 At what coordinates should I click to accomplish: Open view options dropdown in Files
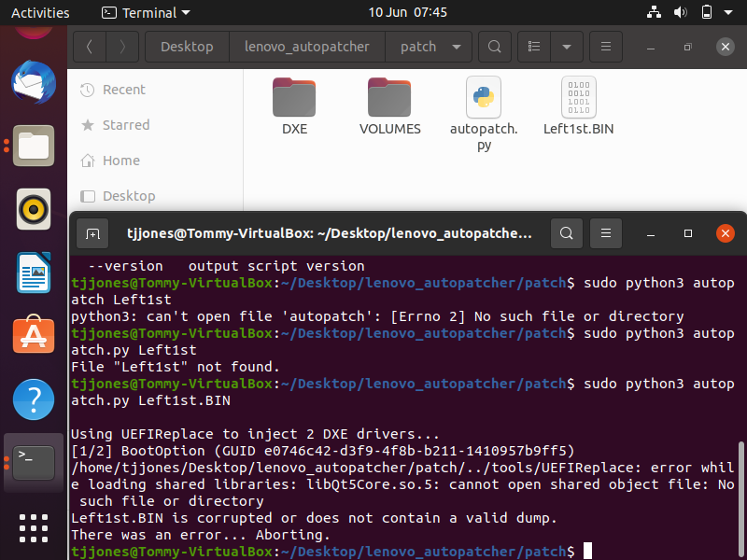click(x=567, y=47)
